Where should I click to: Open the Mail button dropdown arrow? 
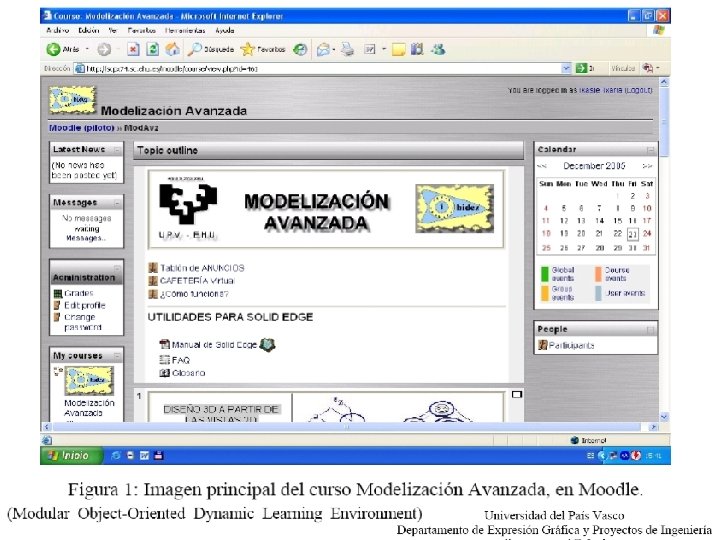(334, 49)
